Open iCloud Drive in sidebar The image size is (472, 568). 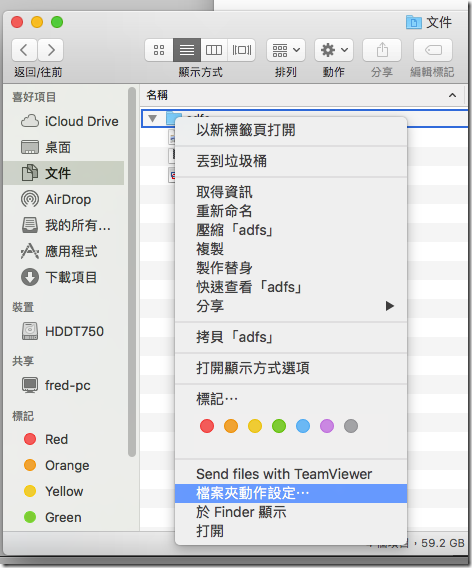click(69, 121)
